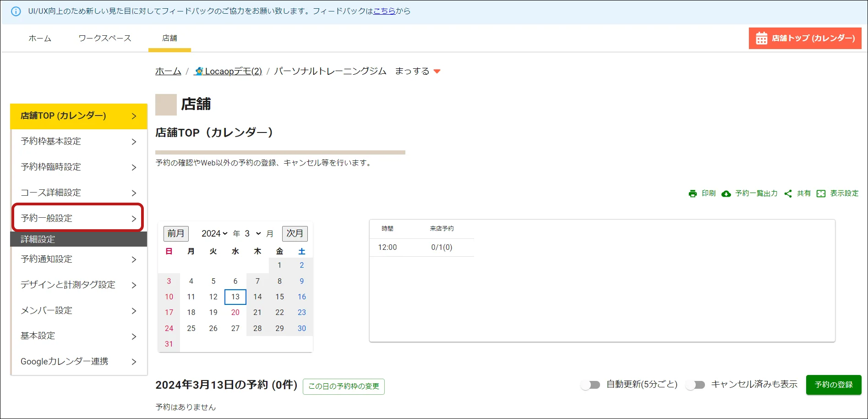The height and width of the screenshot is (419, 868).
Task: Click the display settings icon beside 表示設定
Action: pyautogui.click(x=821, y=193)
